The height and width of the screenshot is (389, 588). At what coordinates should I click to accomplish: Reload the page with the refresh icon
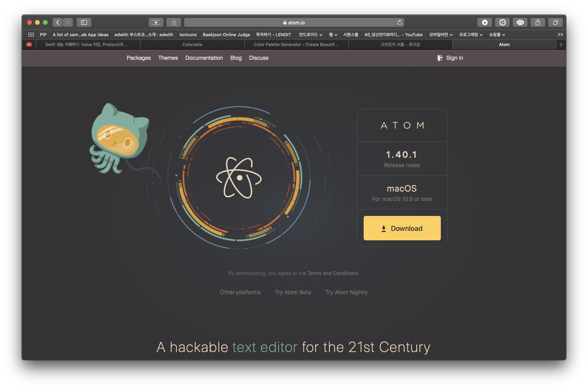point(399,22)
